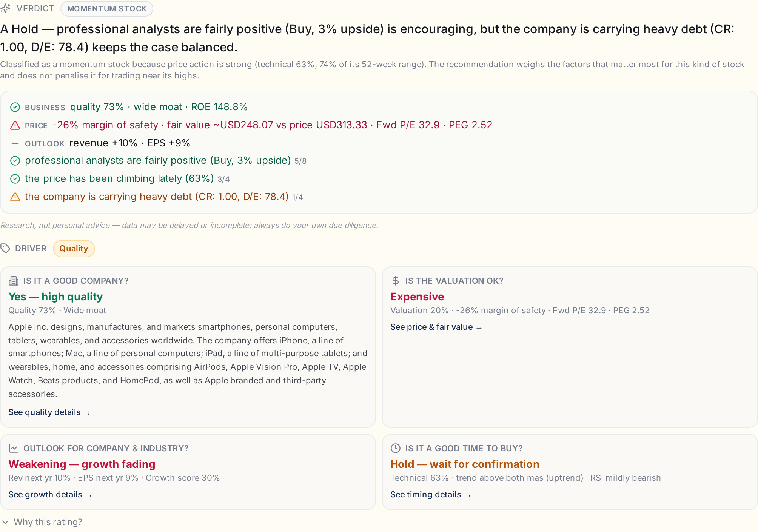This screenshot has width=758, height=532.
Task: Click the 'IS THE VALUATION OK?' card title
Action: (x=454, y=281)
